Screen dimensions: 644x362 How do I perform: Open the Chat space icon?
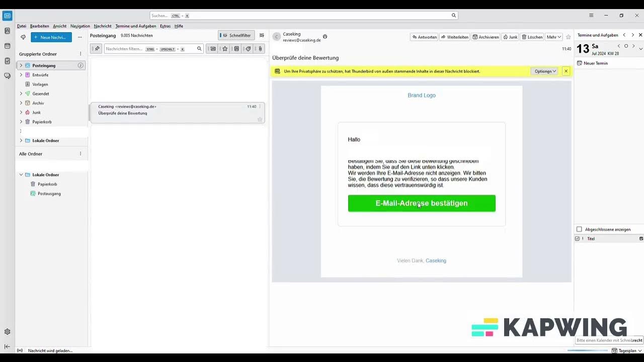[x=7, y=76]
